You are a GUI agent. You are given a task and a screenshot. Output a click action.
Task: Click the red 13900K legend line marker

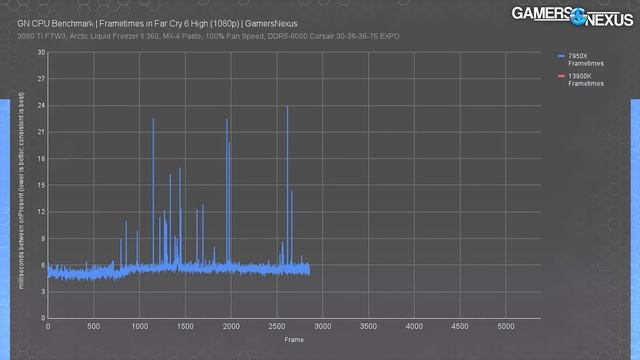coord(561,76)
